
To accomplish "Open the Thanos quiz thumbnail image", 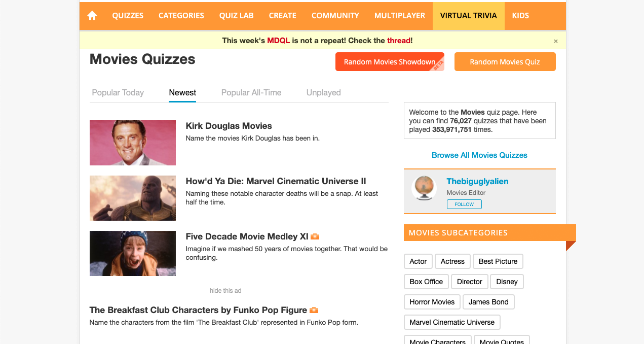I will [133, 198].
